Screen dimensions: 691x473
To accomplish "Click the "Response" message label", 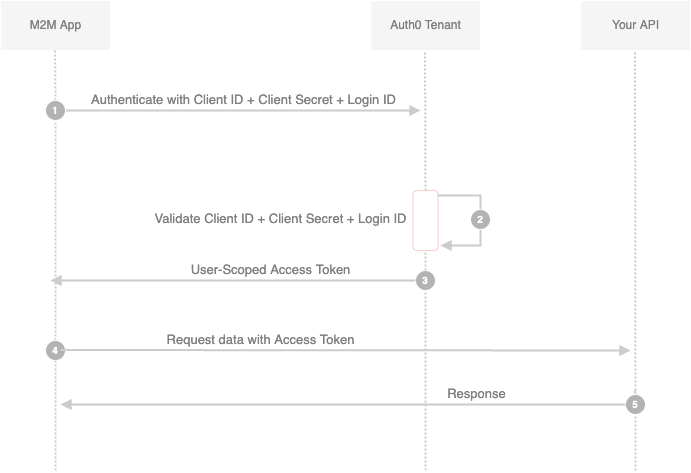I will pos(476,394).
